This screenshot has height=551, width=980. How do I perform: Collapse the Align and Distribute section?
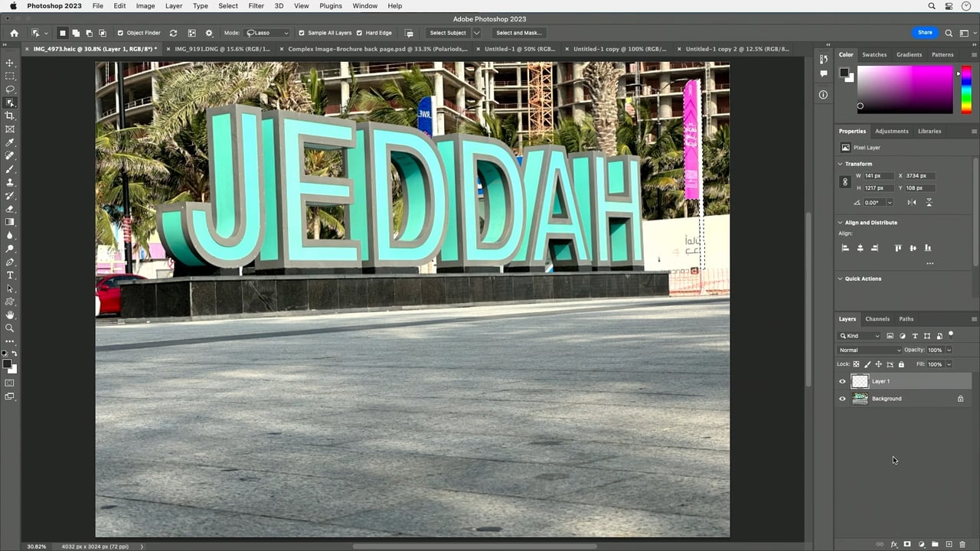[840, 223]
